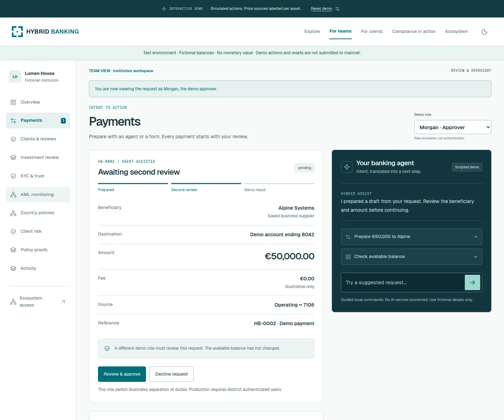Click the Alpine Systems beneficiary name
The image size is (504, 420).
[x=296, y=208]
